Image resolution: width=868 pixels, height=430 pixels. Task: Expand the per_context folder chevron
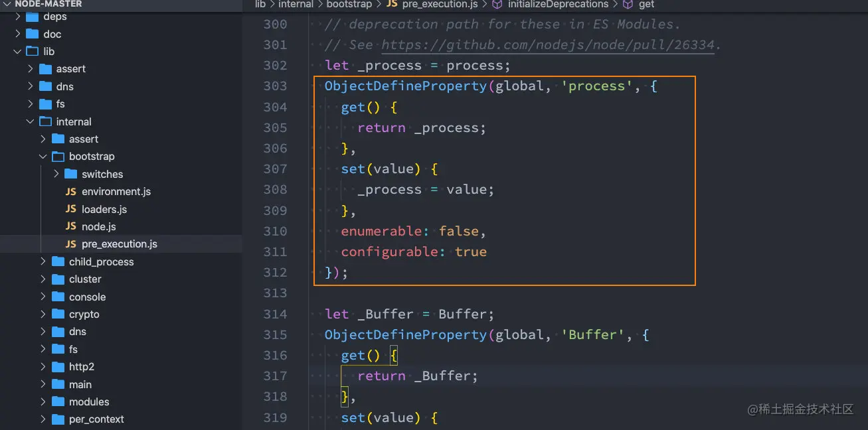pos(43,419)
